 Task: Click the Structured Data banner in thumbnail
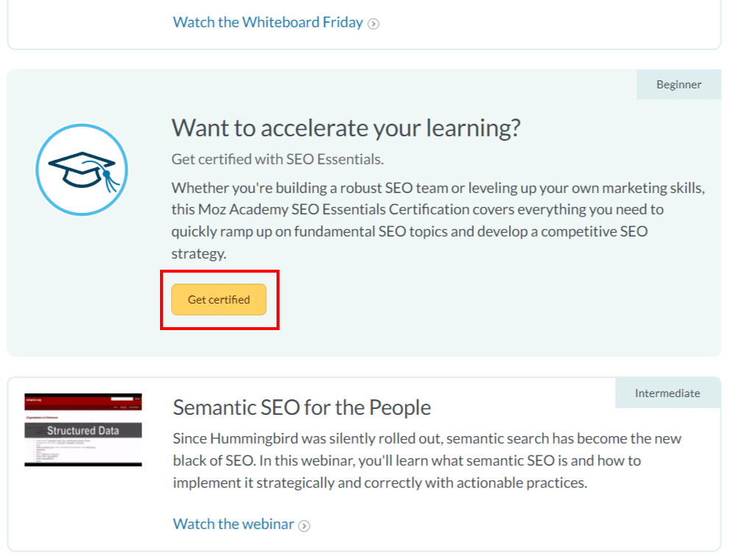click(x=83, y=430)
